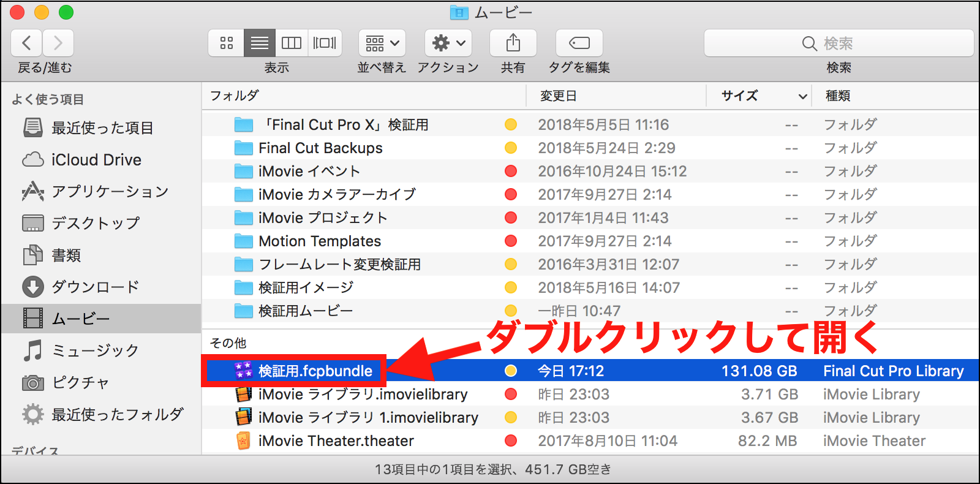The width and height of the screenshot is (980, 484).
Task: Click the 最近使った項目 sidebar icon
Action: coord(33,127)
